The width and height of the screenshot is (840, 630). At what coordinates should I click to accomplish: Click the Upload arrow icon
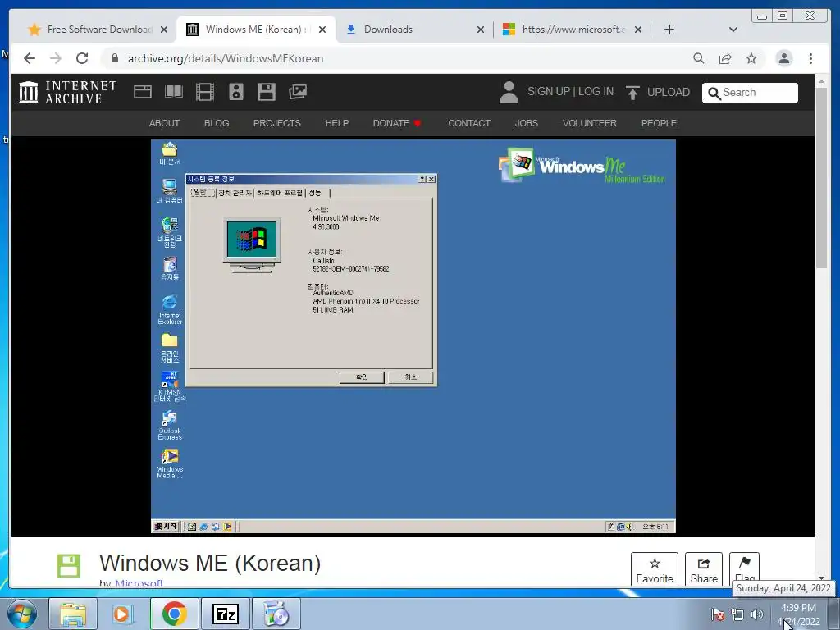pos(632,93)
